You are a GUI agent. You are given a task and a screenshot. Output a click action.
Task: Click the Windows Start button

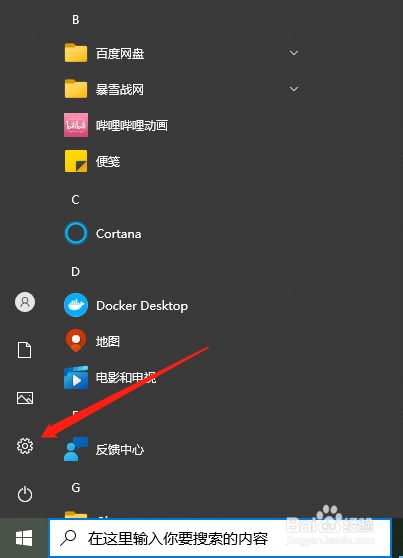pos(24,538)
